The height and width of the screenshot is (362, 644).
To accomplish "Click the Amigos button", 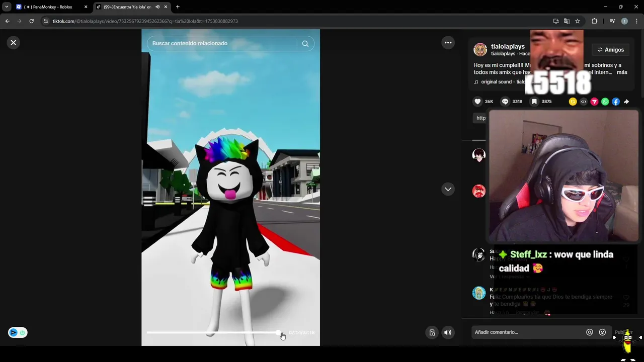I will point(610,50).
